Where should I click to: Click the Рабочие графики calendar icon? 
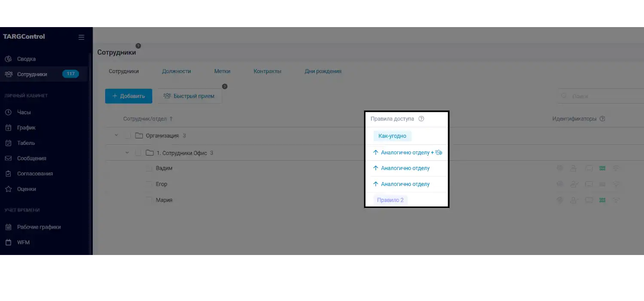coord(8,227)
